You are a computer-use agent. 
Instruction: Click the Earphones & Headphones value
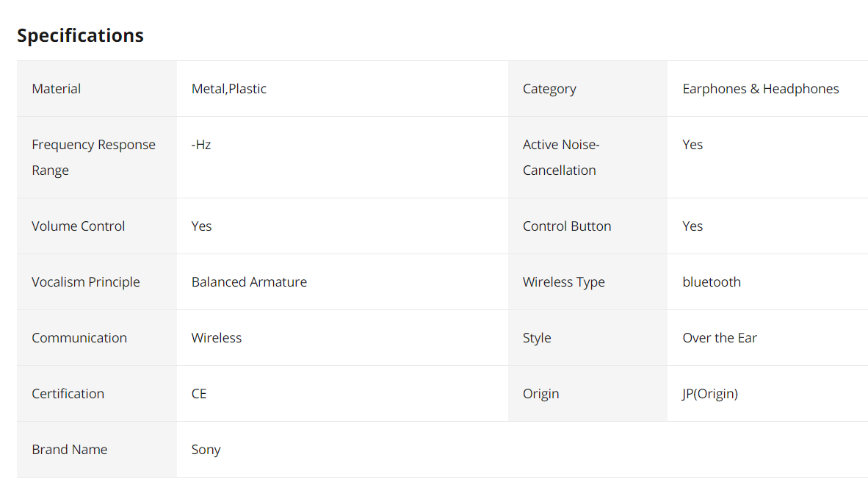(760, 89)
